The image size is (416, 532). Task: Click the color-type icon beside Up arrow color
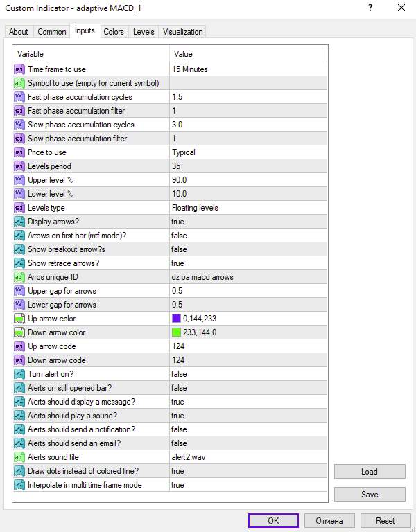19,319
